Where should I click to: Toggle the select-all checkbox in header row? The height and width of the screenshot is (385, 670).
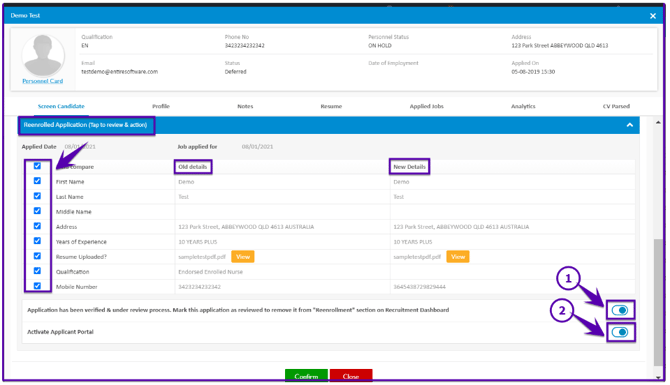pyautogui.click(x=37, y=166)
